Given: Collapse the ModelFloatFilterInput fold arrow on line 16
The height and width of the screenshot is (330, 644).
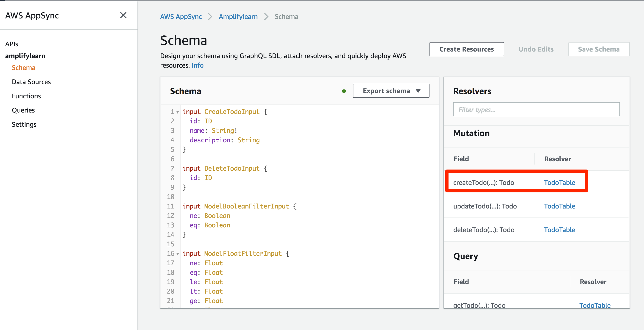Looking at the screenshot, I should (177, 254).
